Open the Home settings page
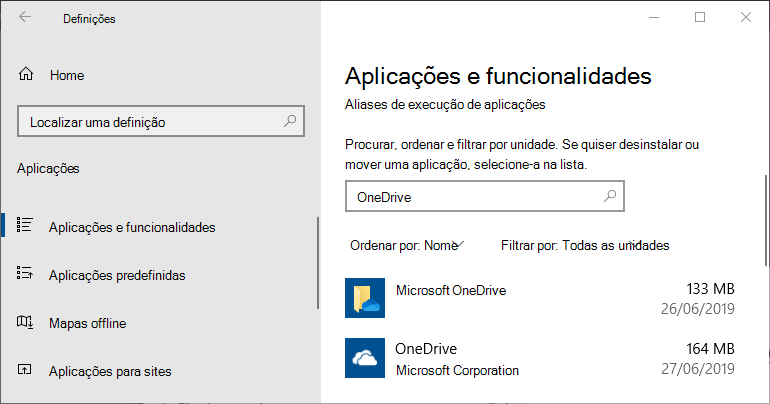770x404 pixels. tap(67, 75)
